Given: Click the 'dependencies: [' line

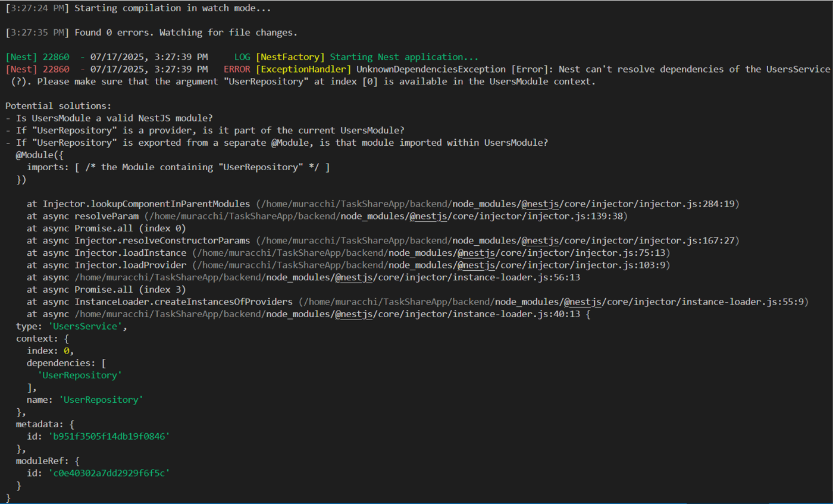Looking at the screenshot, I should click(67, 362).
